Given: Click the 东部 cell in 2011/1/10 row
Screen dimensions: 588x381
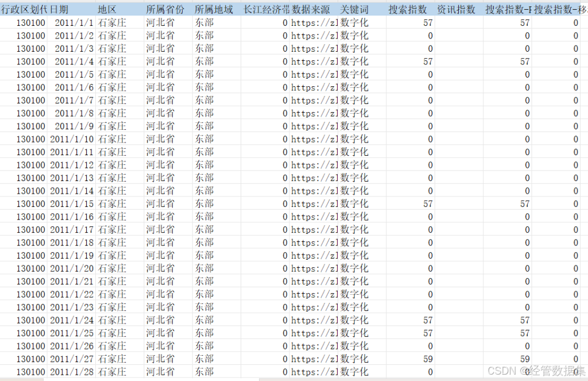Looking at the screenshot, I should [216, 139].
